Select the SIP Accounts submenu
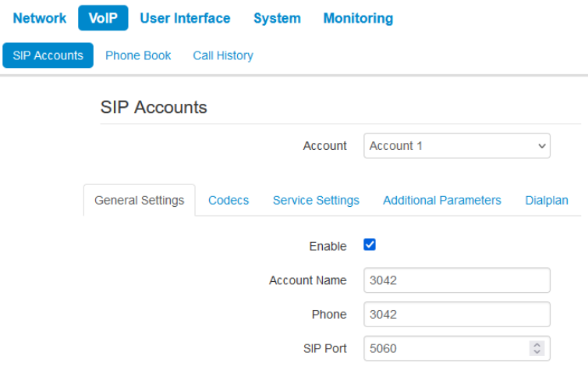588x367 pixels. (x=48, y=55)
